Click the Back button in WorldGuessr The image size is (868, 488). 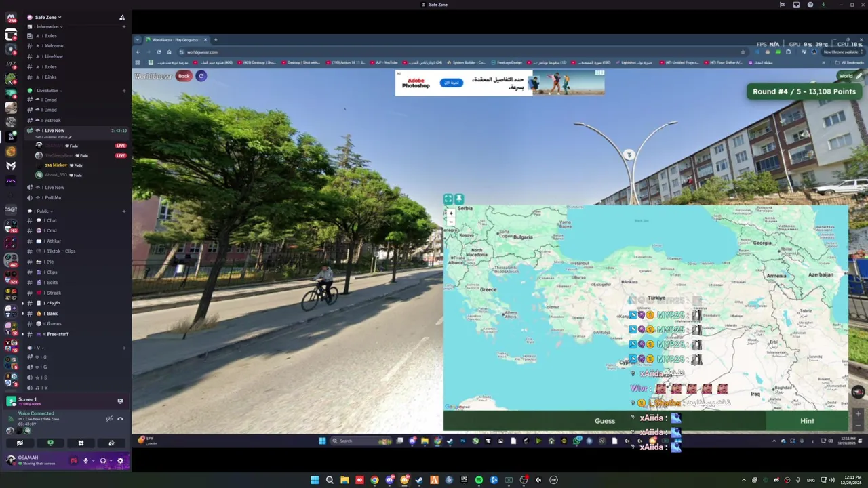tap(184, 76)
